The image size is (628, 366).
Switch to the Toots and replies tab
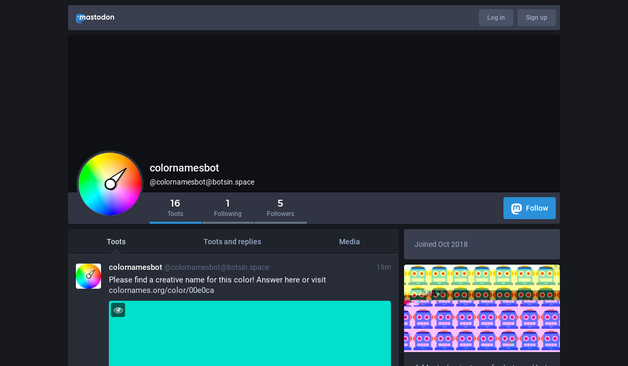[x=232, y=241]
